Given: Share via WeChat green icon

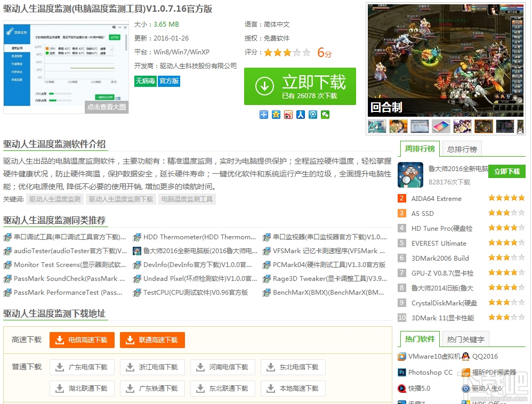Looking at the screenshot, I should pyautogui.click(x=325, y=115).
